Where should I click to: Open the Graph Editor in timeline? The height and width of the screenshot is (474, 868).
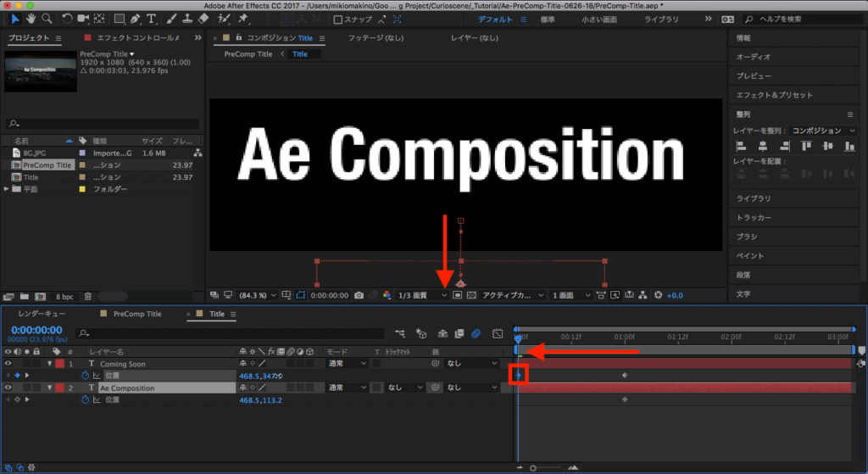[498, 333]
